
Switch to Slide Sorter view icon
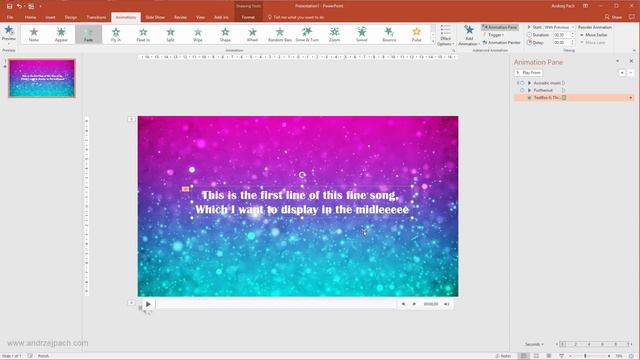(x=536, y=356)
